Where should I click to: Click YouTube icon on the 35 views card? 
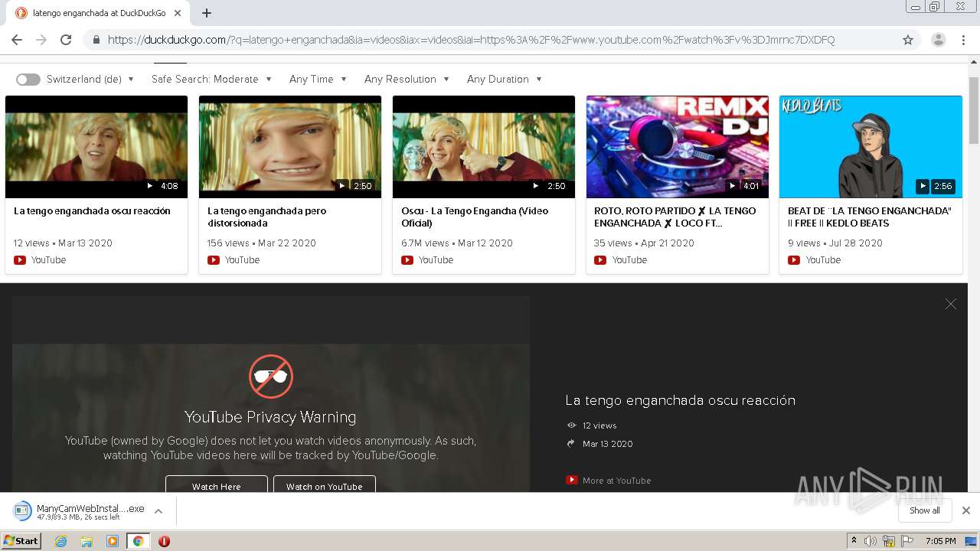[x=600, y=260]
